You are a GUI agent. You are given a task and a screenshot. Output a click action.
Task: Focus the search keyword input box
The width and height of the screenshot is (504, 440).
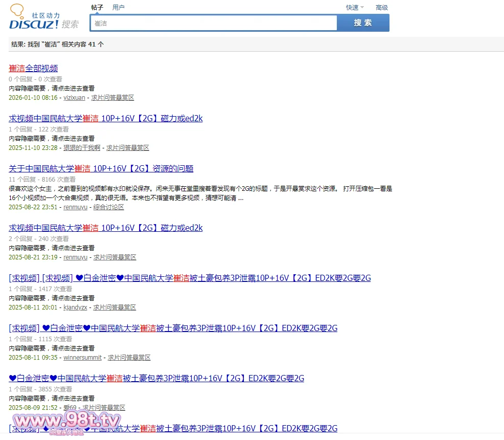pyautogui.click(x=214, y=23)
